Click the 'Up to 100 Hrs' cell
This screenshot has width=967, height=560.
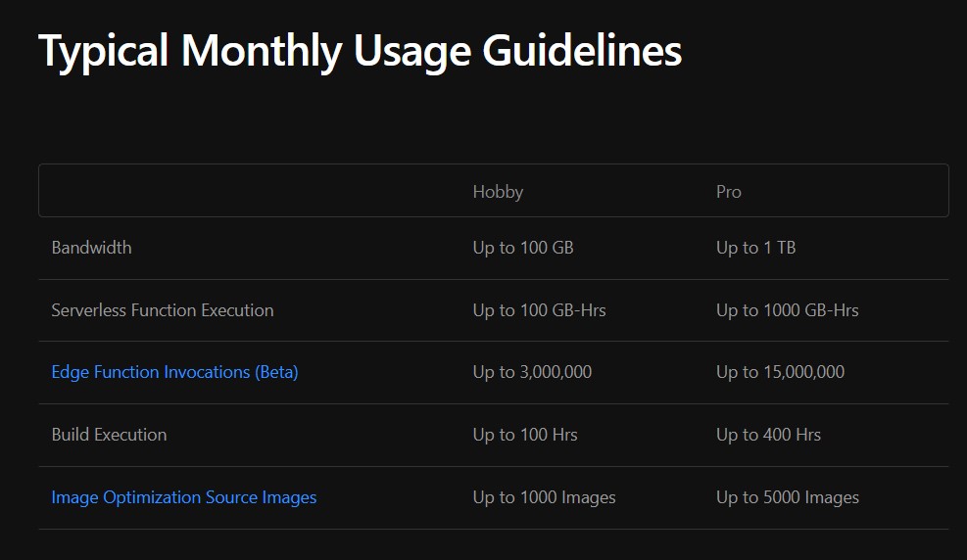coord(524,435)
